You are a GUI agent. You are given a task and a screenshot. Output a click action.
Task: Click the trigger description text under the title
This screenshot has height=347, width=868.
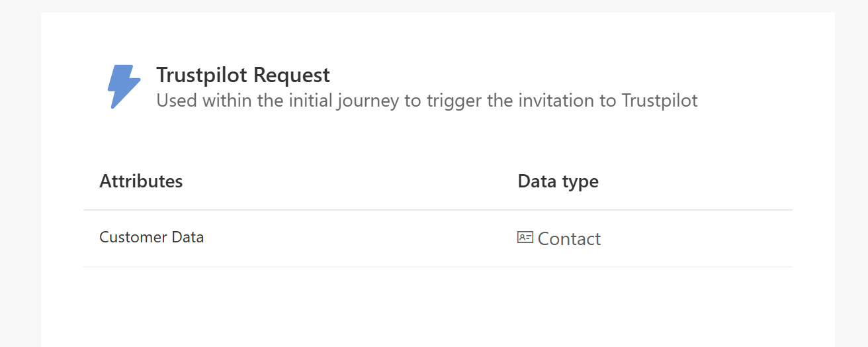click(x=427, y=101)
